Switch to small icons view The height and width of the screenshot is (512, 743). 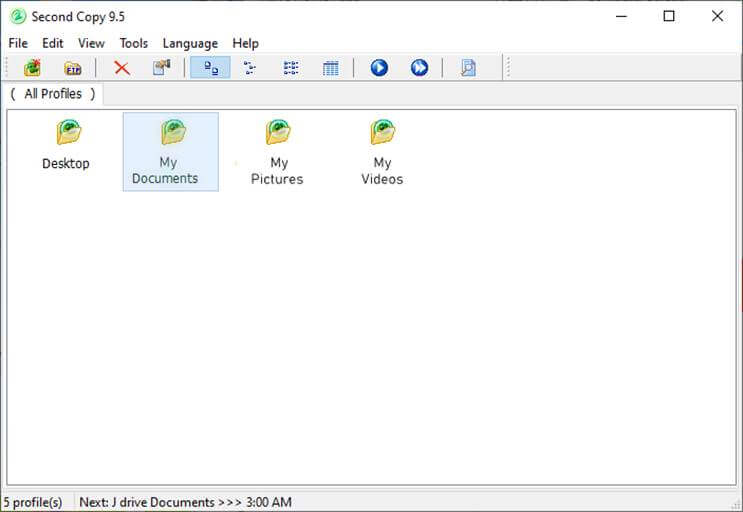click(250, 68)
